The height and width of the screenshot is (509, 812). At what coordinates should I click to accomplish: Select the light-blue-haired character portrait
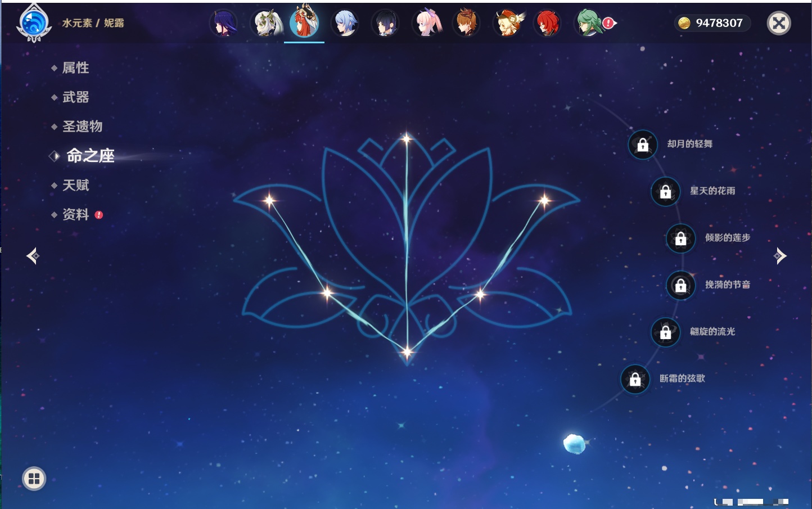point(345,24)
